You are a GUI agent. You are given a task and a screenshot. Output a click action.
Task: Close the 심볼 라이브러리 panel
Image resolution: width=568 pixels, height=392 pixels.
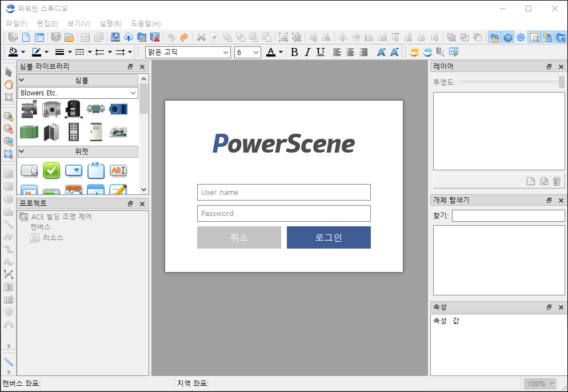click(x=142, y=67)
